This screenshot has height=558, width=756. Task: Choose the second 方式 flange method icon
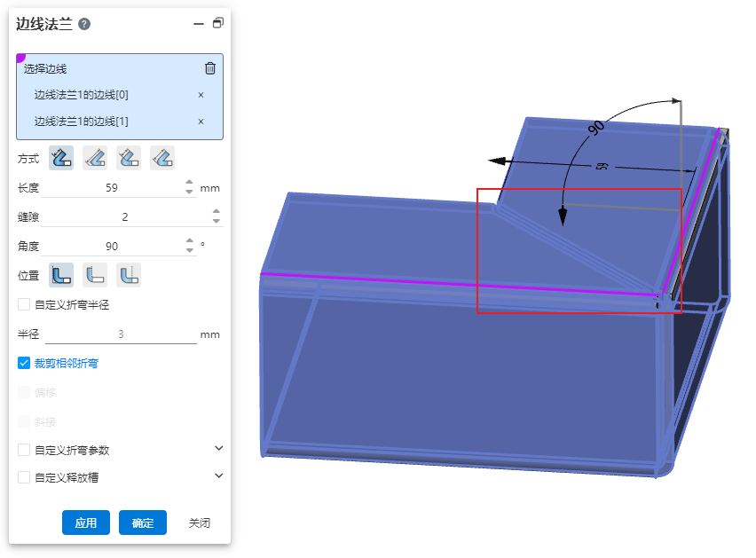95,158
